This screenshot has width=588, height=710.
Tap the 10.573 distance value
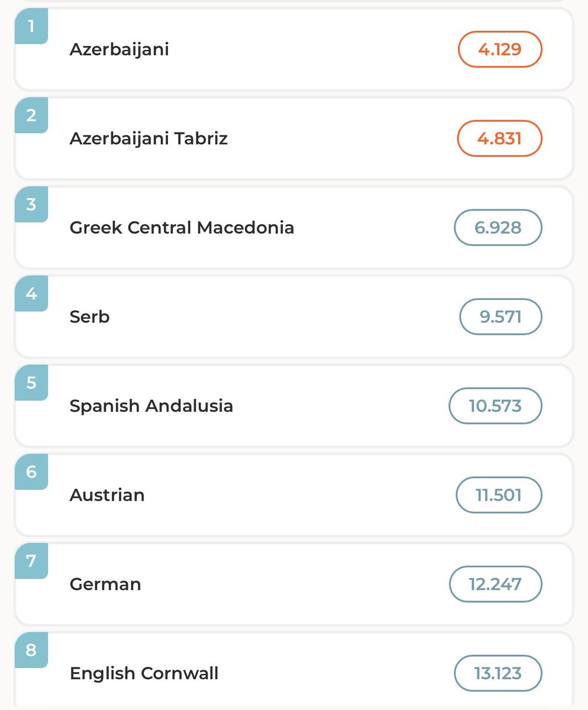tap(496, 406)
